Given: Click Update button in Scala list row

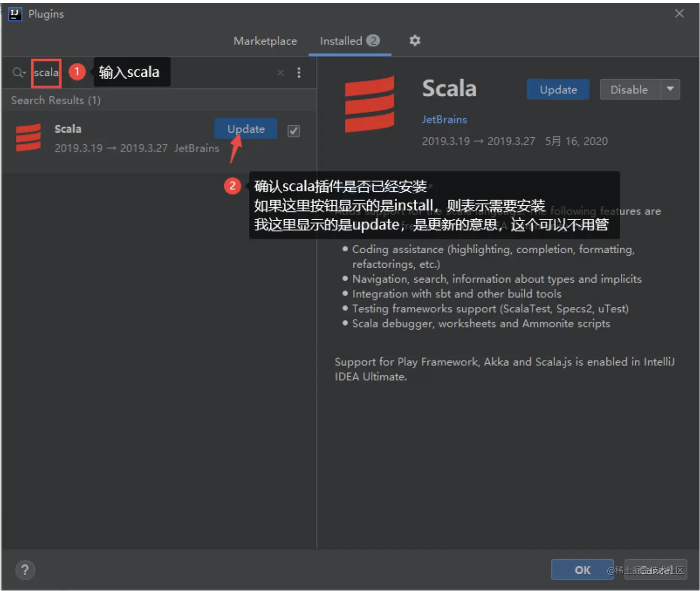Looking at the screenshot, I should (x=246, y=129).
